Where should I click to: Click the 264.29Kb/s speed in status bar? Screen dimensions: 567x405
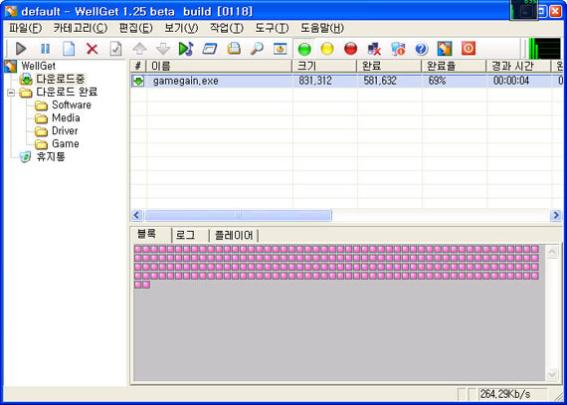click(505, 393)
